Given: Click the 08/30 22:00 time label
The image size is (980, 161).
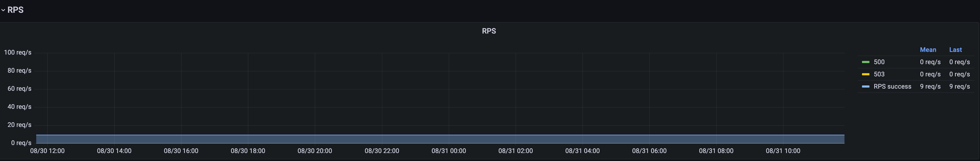Looking at the screenshot, I should tap(382, 151).
